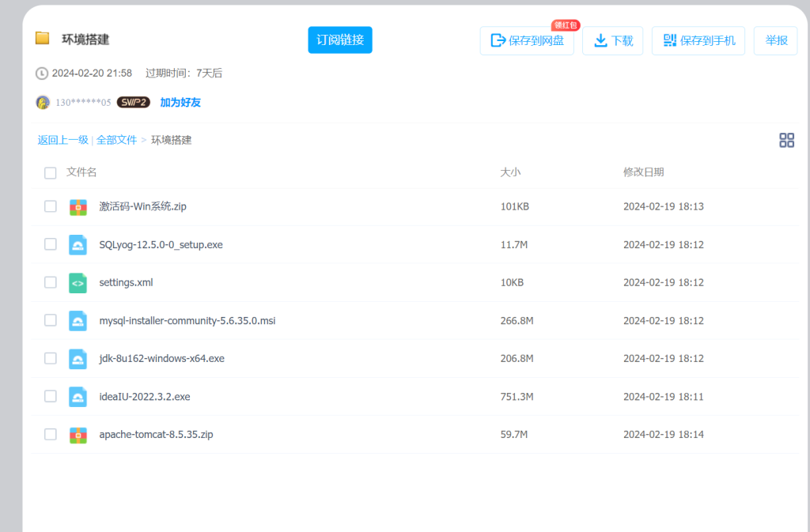This screenshot has height=532, width=810.
Task: Click the zip icon for apache-tomcat-8.5.35.zip
Action: pyautogui.click(x=78, y=435)
